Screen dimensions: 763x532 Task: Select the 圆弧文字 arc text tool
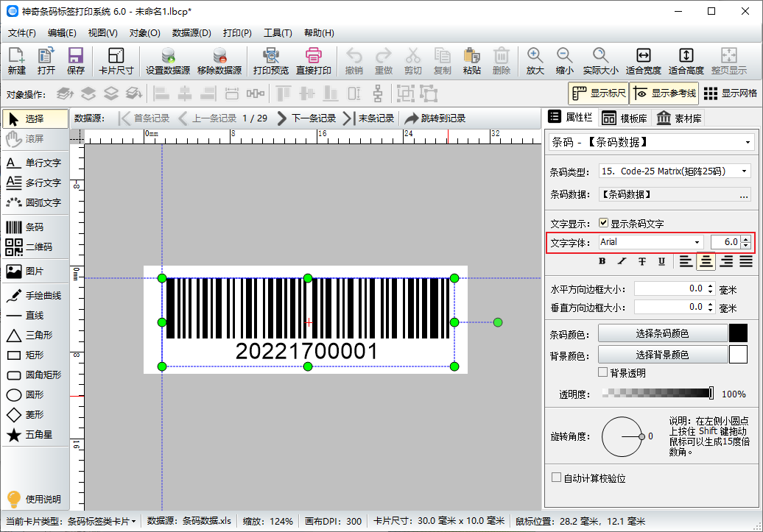click(35, 203)
